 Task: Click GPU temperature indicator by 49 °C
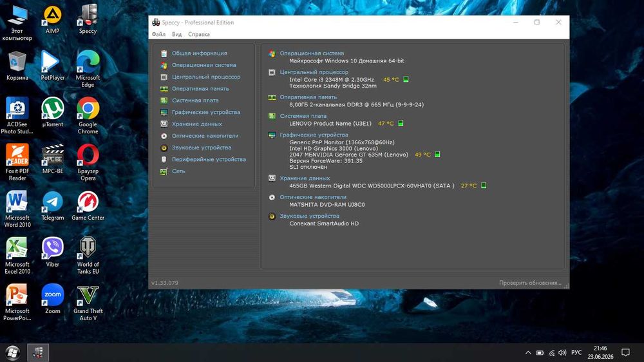point(437,155)
